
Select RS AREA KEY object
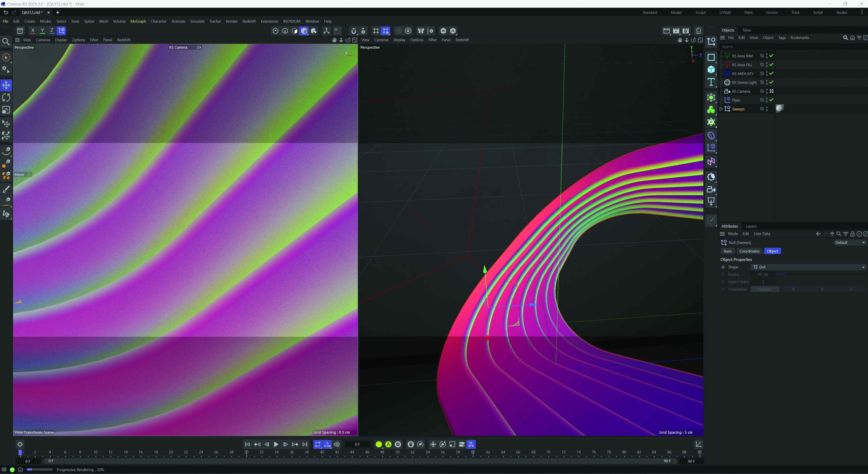point(743,73)
